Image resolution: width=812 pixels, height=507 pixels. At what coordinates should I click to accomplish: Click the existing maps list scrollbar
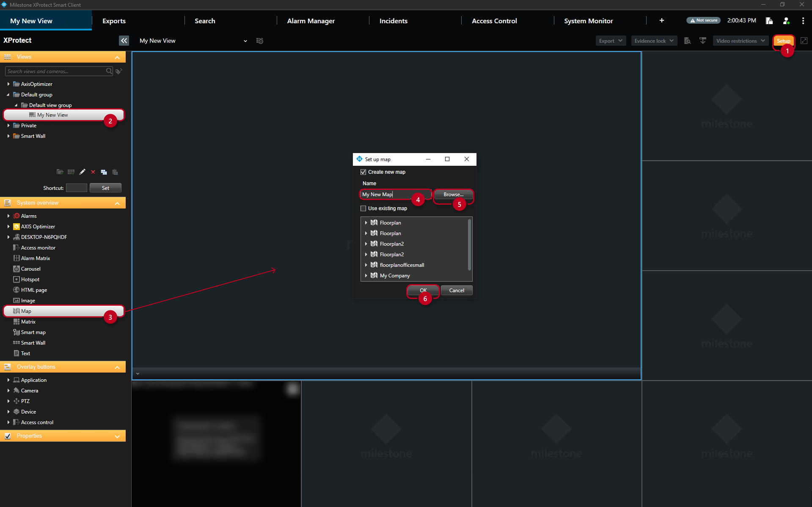pos(469,244)
